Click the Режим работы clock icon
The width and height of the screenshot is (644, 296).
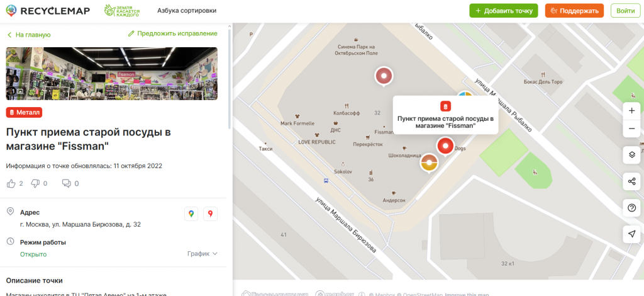click(x=10, y=241)
